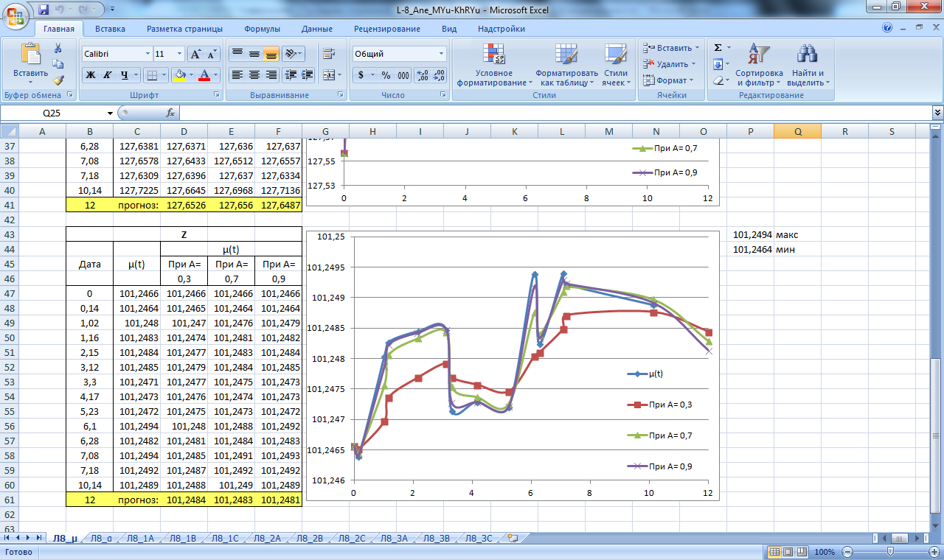The image size is (944, 560).
Task: Save the workbook from quick access toolbar
Action: click(x=43, y=10)
